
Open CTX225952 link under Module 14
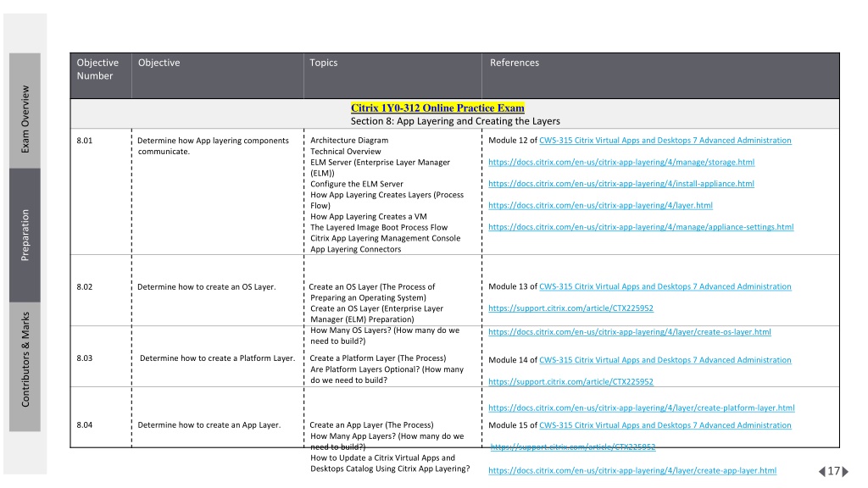570,382
